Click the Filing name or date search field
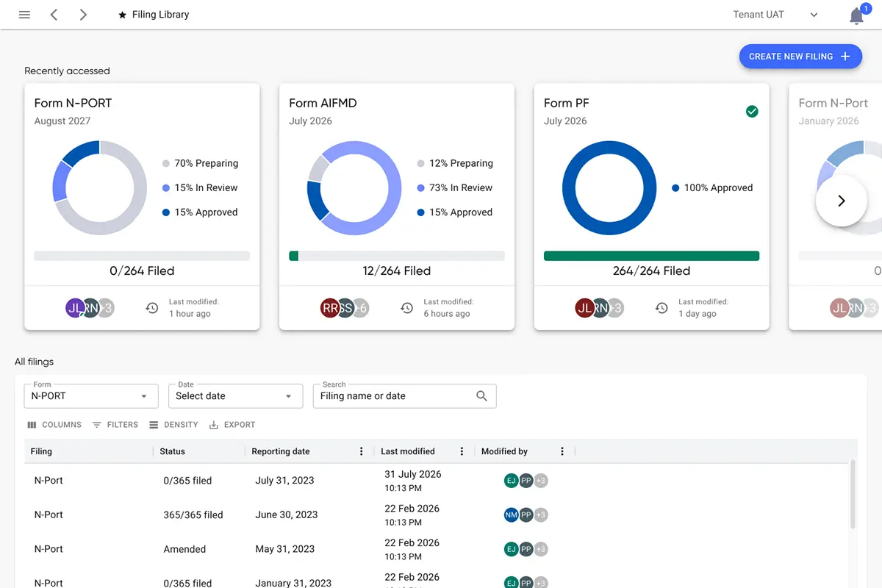Screen dimensions: 882x588 point(393,396)
